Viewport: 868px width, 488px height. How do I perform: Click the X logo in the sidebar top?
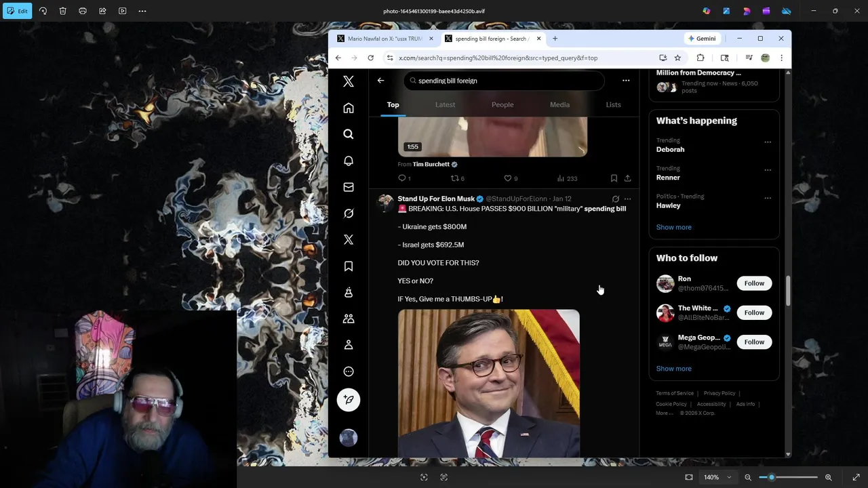tap(349, 81)
